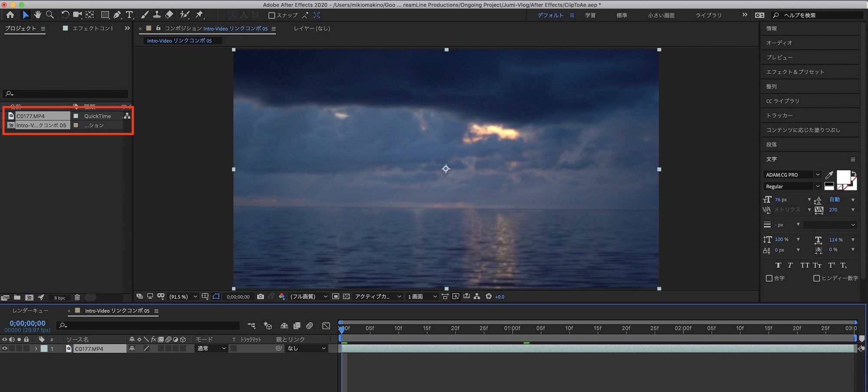Take a snapshot with the camera icon
Image resolution: width=868 pixels, height=392 pixels.
point(260,297)
